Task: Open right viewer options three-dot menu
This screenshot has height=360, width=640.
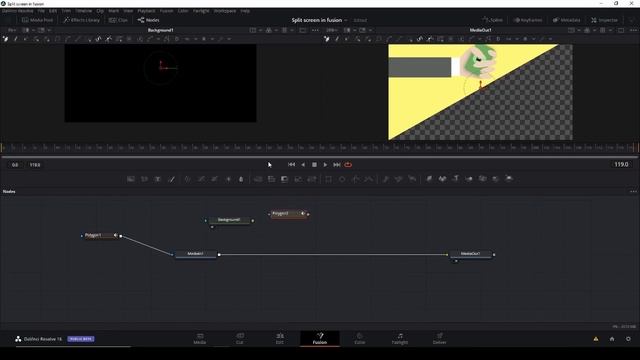Action: (x=633, y=30)
